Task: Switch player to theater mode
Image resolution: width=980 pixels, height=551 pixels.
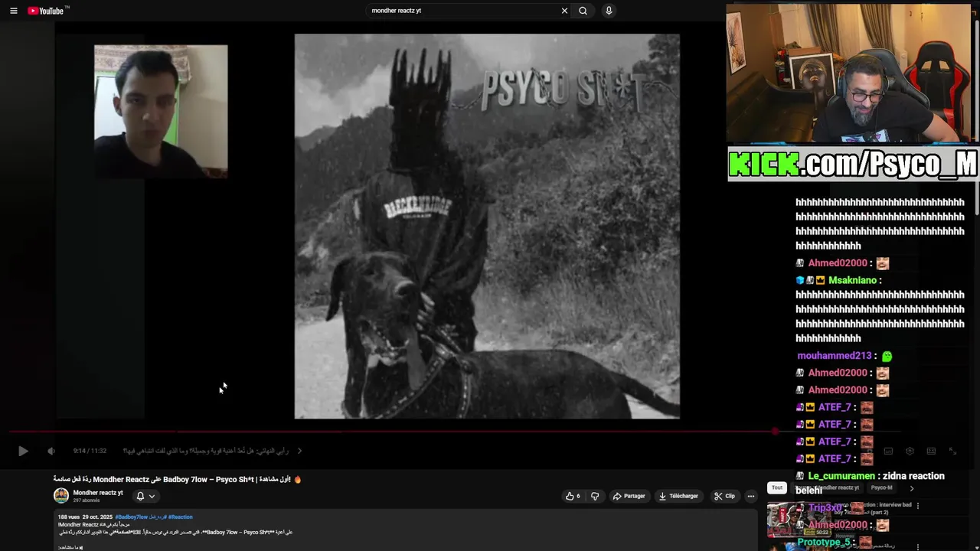Action: tap(931, 452)
